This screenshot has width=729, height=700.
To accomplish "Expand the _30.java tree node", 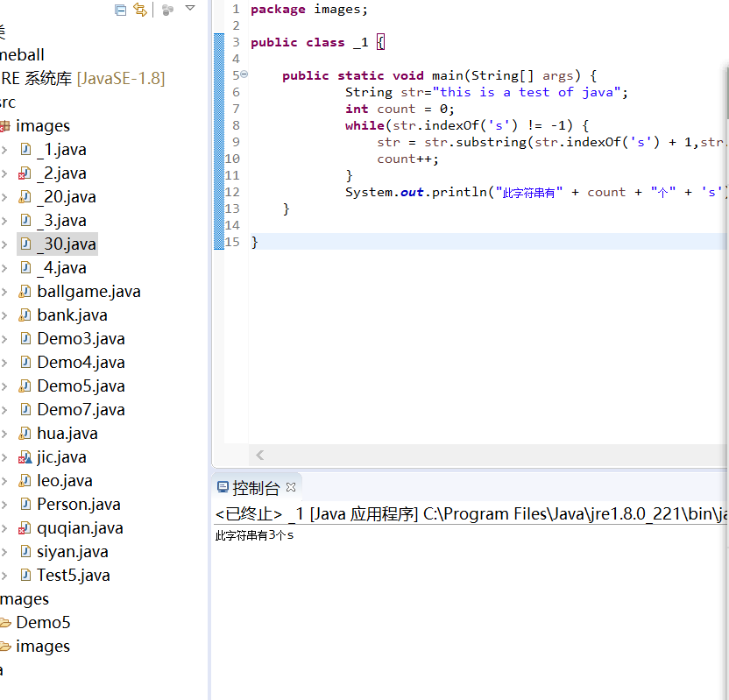I will 4,244.
